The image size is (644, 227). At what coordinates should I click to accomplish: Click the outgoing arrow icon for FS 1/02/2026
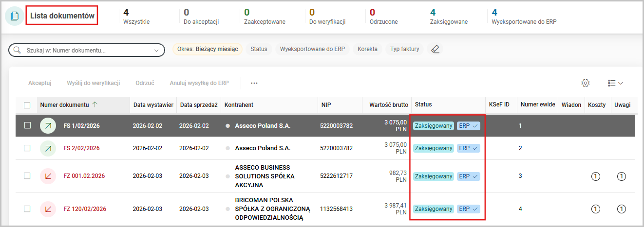pos(48,125)
